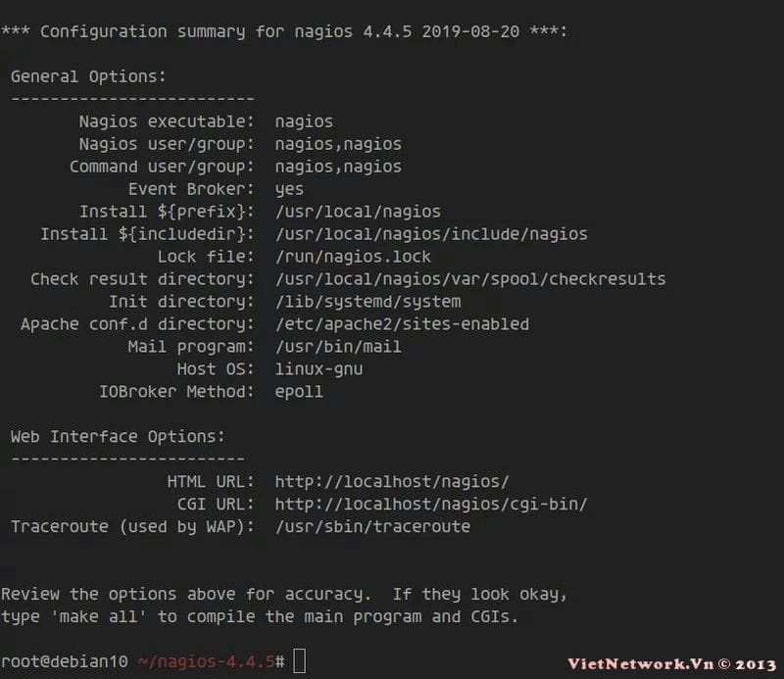Click the ~/nagios-4.4.5 working directory path
Viewport: 784px width, 679px height.
pos(206,662)
